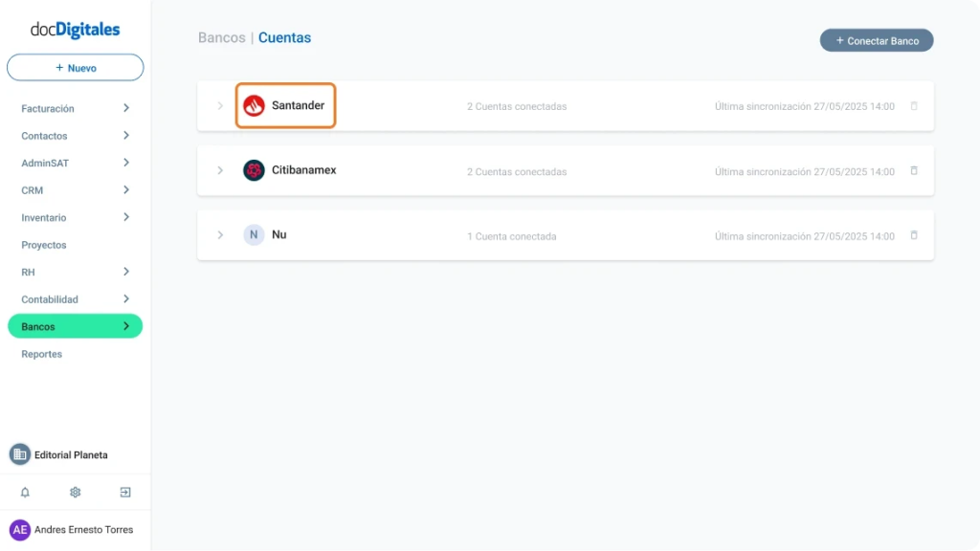Expand the Santander accounts row
This screenshot has width=980, height=551.
point(220,106)
